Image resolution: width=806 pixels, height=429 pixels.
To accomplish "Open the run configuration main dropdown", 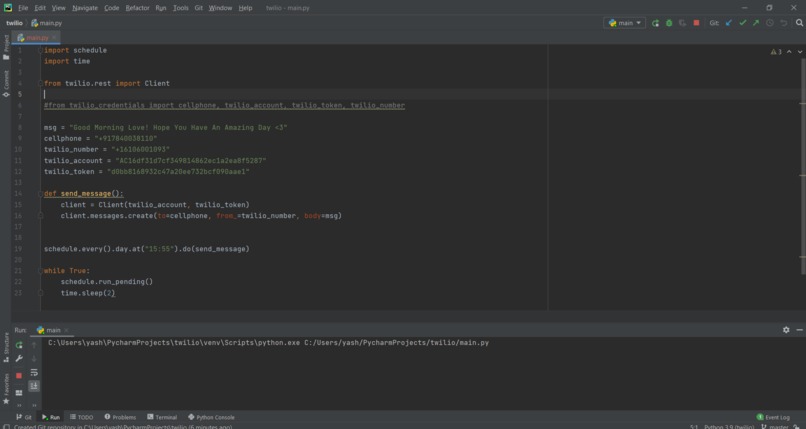I will pos(625,23).
